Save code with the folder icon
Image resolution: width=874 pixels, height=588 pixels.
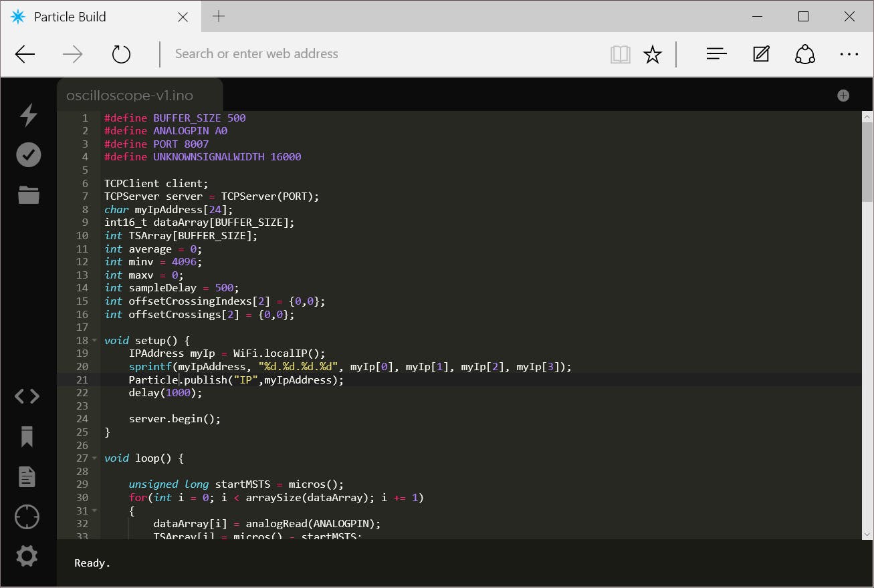tap(29, 195)
